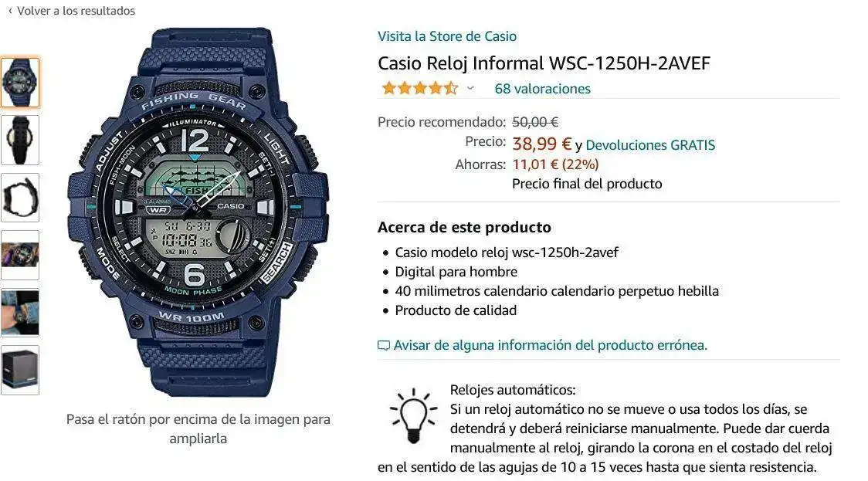The width and height of the screenshot is (868, 481).
Task: Click the 38,99 € price text
Action: click(x=541, y=144)
